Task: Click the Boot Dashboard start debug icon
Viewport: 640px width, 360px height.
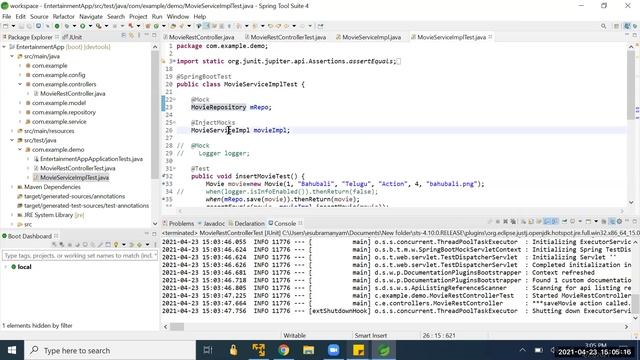Action: pos(61,244)
